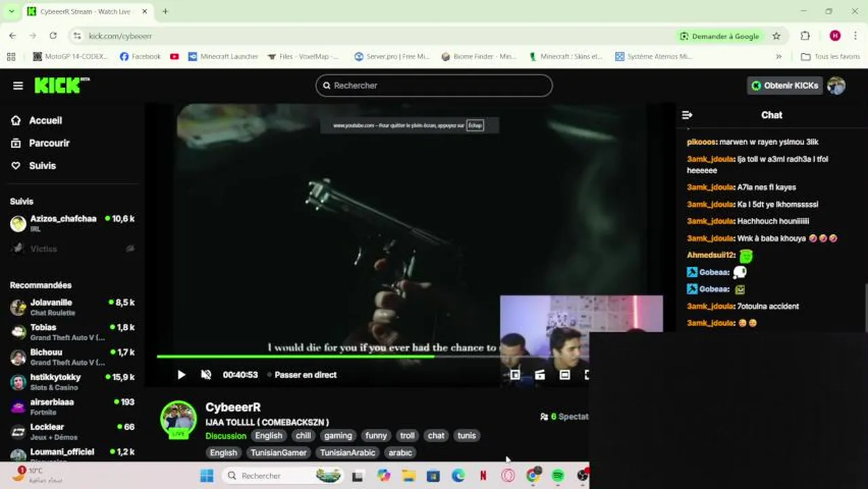
Task: Expand hidden bookmarks with the chevron
Action: 778,56
